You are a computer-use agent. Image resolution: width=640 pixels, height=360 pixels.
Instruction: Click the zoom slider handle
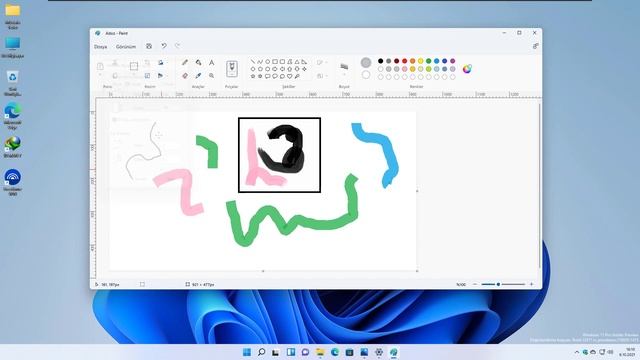[498, 284]
